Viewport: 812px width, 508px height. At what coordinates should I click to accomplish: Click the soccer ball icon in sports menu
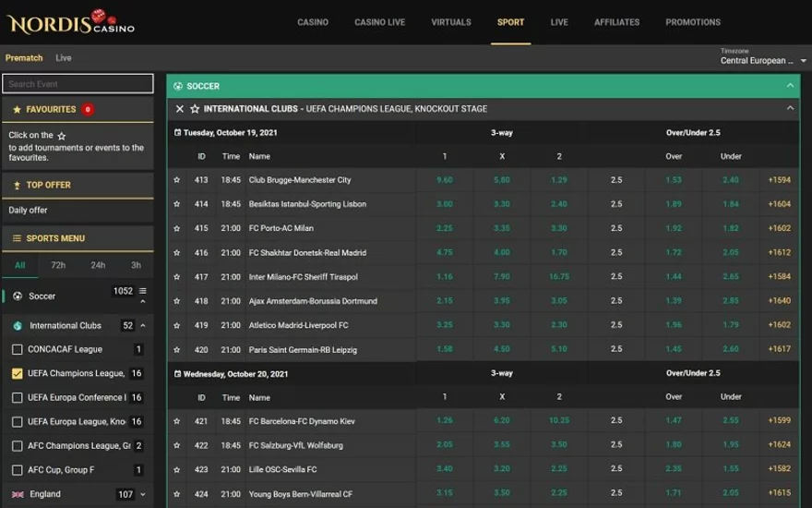pos(18,296)
